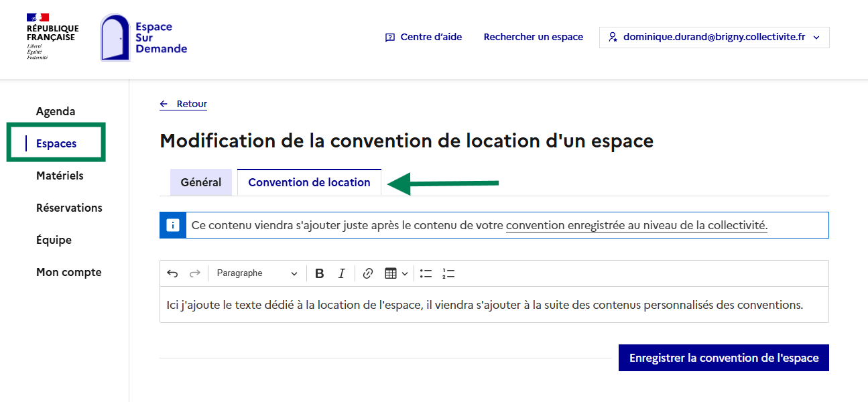
Task: Select the Convention de location tab
Action: tap(309, 182)
